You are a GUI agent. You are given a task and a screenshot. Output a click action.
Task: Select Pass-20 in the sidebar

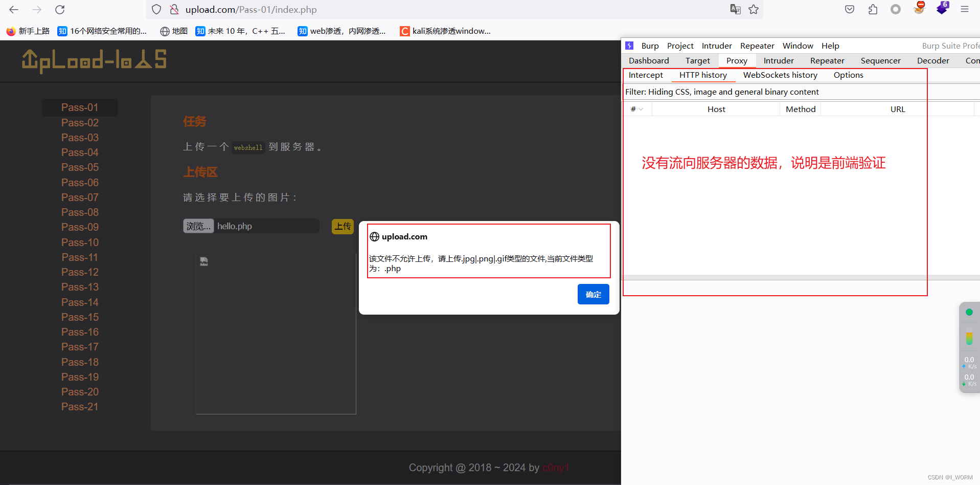click(x=80, y=392)
